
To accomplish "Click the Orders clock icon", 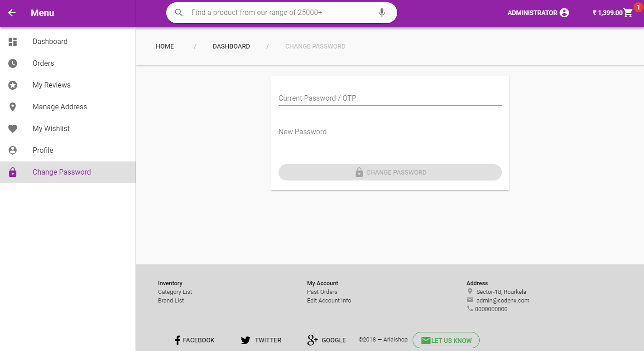I will (13, 63).
